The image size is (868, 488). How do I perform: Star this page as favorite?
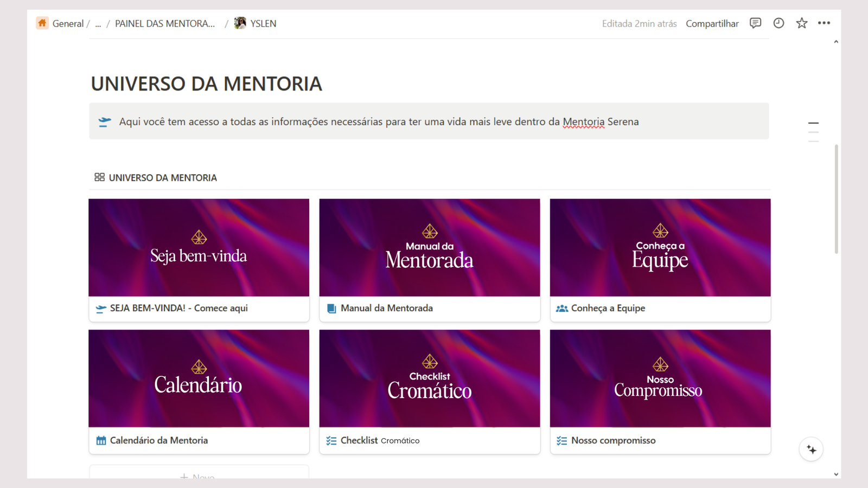pos(801,23)
